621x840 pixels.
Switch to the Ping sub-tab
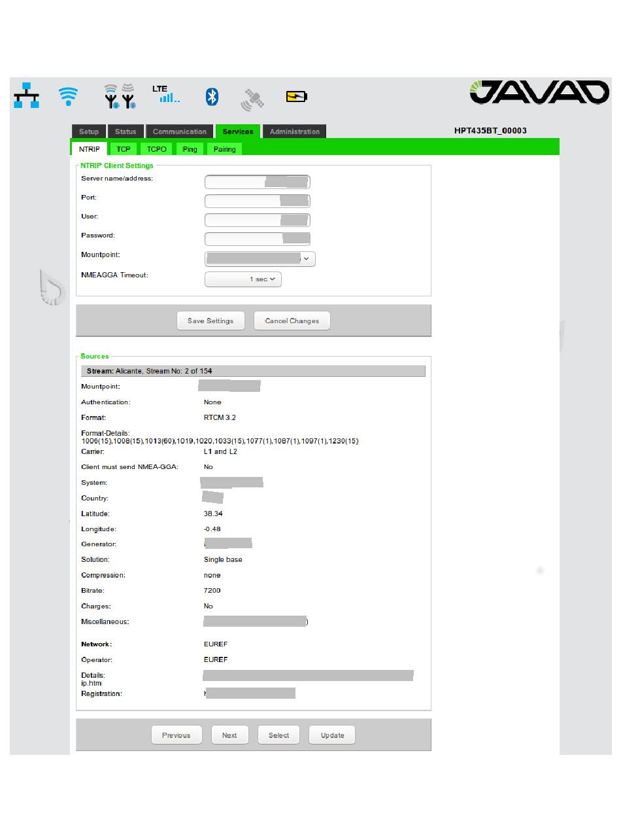point(190,149)
